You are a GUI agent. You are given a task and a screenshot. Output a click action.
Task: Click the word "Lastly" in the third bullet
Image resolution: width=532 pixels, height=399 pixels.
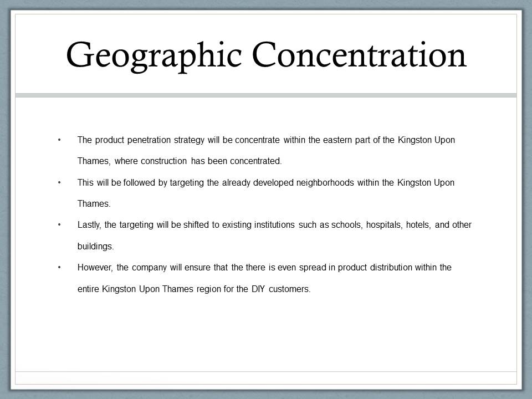click(89, 225)
